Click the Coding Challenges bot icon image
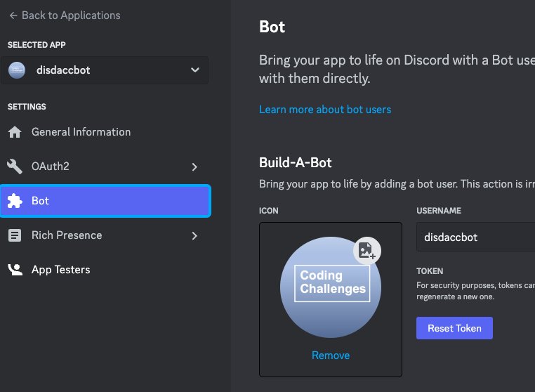 pyautogui.click(x=330, y=287)
